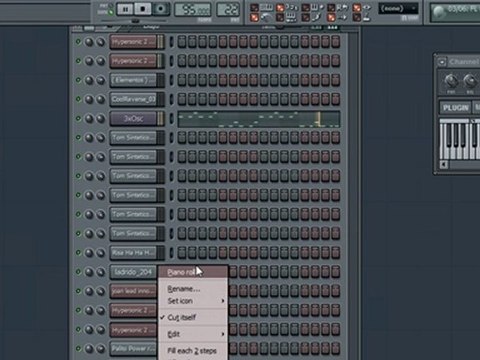Mute the CoolReverse_03 channel with its green LED
Image resolution: width=480 pixels, height=360 pixels.
78,99
